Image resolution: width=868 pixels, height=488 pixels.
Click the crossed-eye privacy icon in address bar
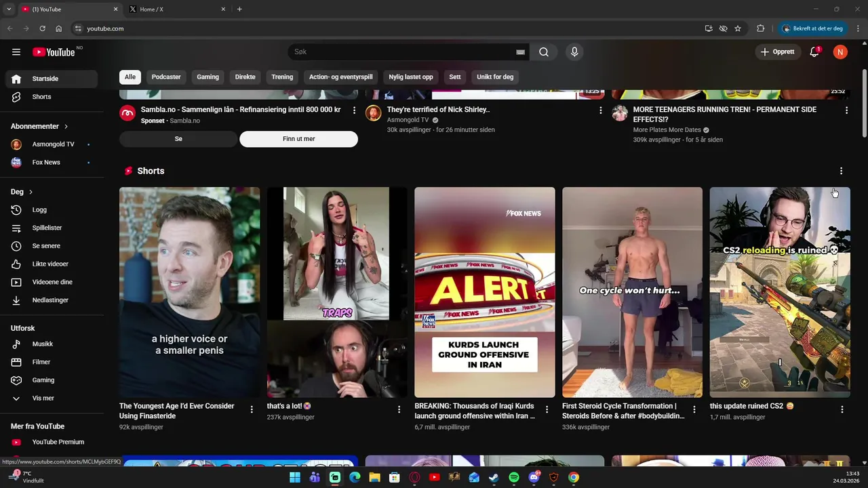[x=724, y=28]
